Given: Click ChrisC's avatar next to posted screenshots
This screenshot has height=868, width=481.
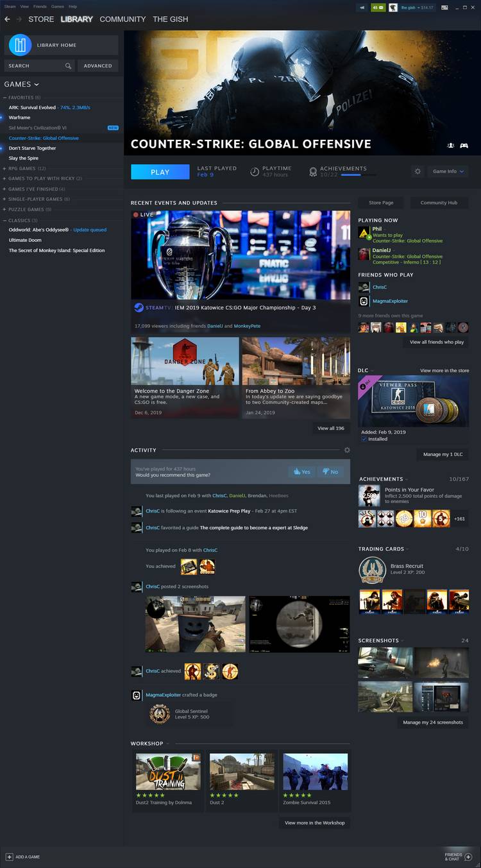Looking at the screenshot, I should [137, 587].
